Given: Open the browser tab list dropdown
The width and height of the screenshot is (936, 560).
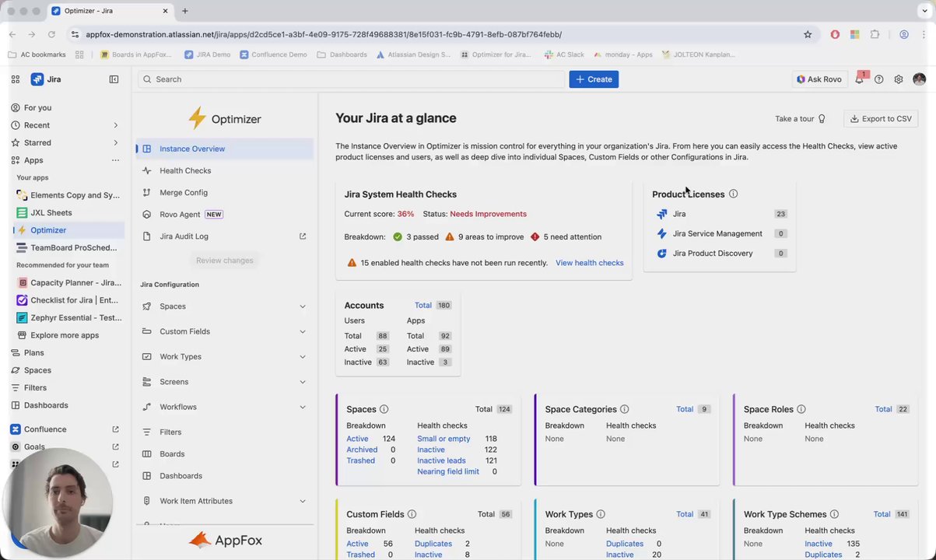Looking at the screenshot, I should [x=924, y=11].
